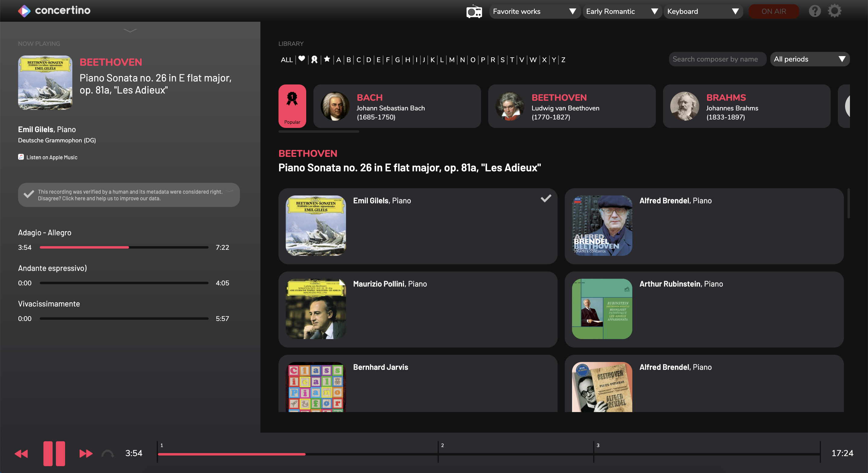Image resolution: width=868 pixels, height=473 pixels.
Task: Click the Search composer by name field
Action: pyautogui.click(x=717, y=59)
